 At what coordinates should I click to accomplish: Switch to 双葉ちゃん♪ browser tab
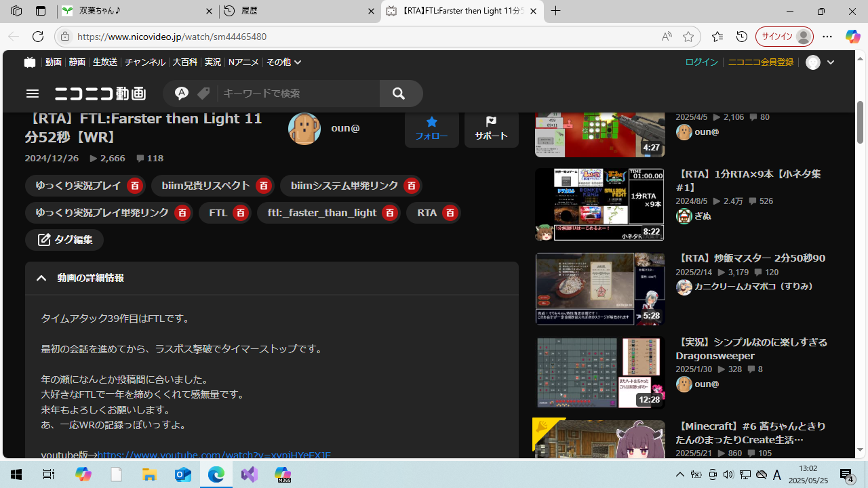point(137,11)
